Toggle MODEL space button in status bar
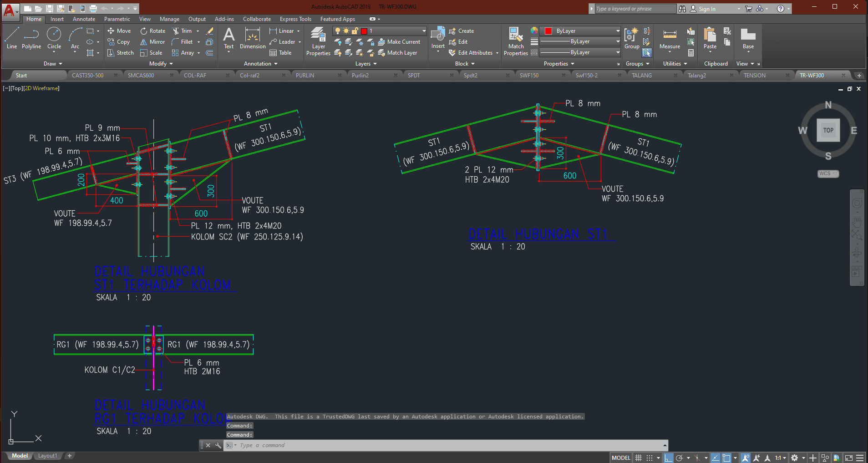 [x=621, y=458]
